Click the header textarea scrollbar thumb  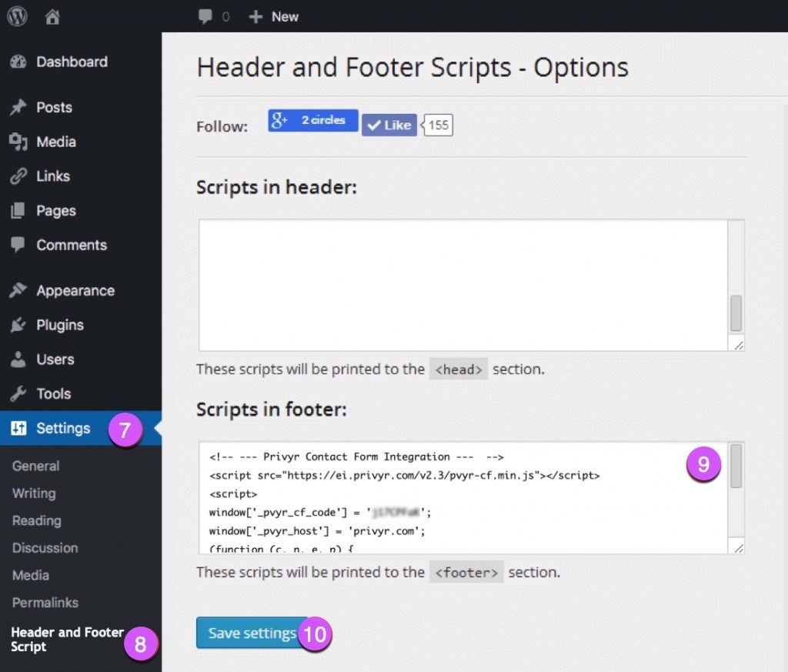point(736,313)
